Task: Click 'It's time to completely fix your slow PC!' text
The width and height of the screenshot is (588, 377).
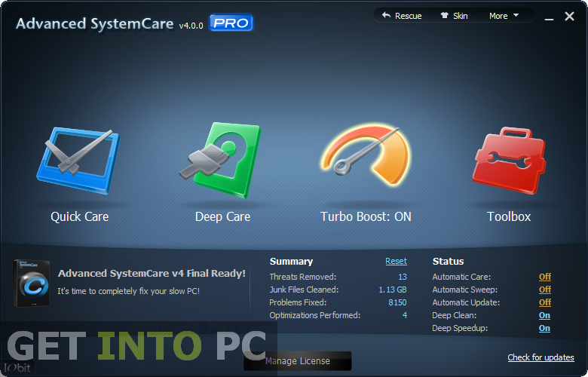Action: pyautogui.click(x=129, y=291)
